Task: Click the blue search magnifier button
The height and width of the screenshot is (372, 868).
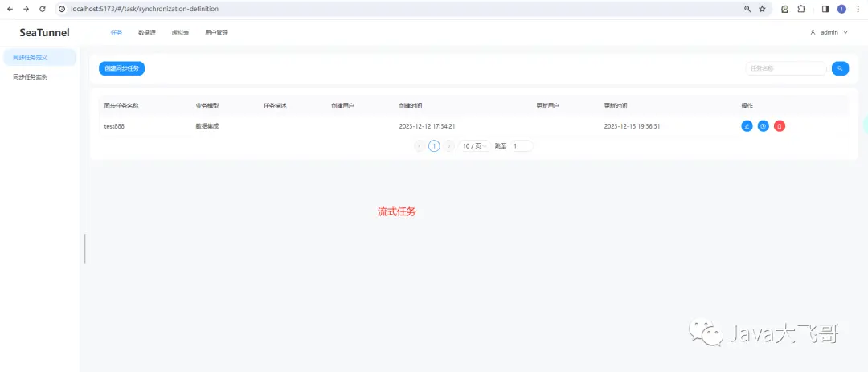Action: tap(840, 68)
